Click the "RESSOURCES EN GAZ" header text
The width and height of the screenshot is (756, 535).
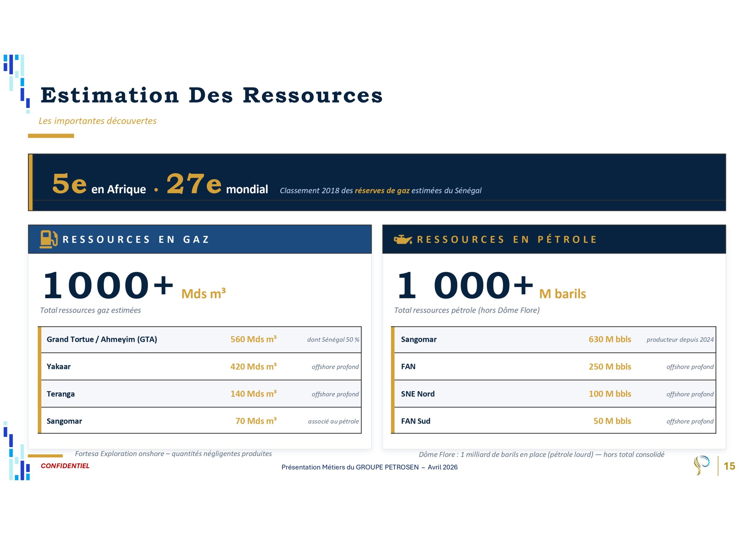point(136,239)
